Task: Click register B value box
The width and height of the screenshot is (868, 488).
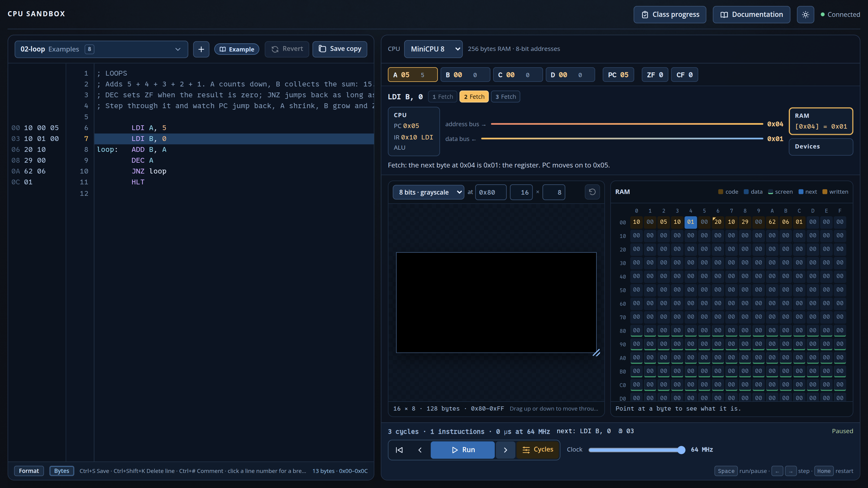Action: [465, 75]
